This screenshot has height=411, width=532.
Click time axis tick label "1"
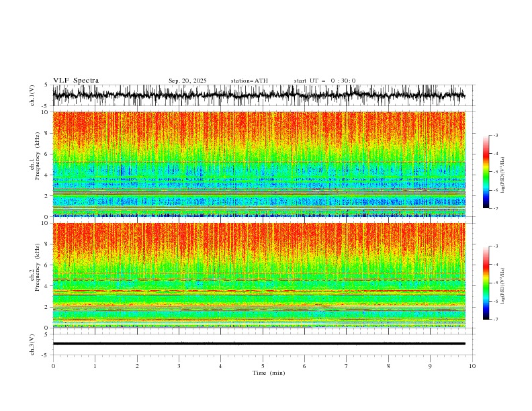point(95,366)
